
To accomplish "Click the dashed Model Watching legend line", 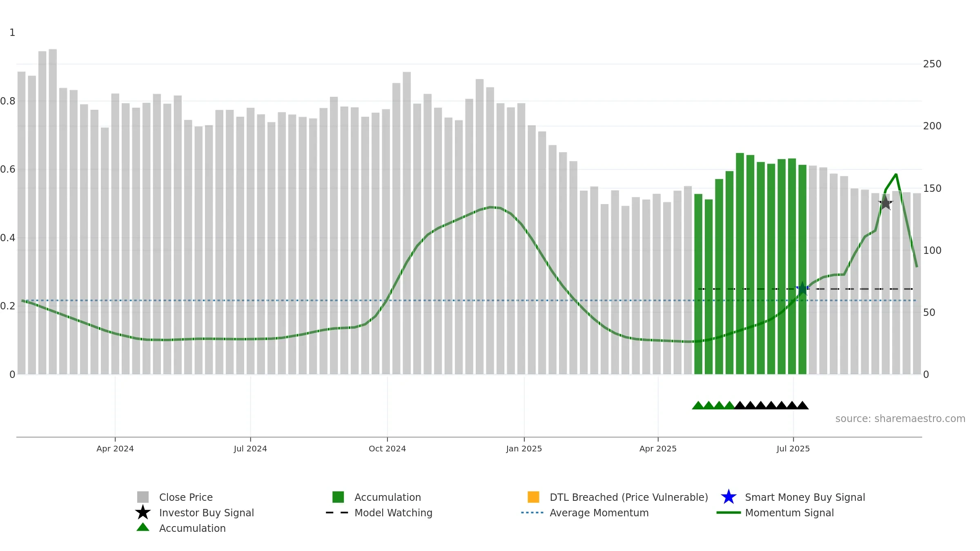I will click(337, 513).
